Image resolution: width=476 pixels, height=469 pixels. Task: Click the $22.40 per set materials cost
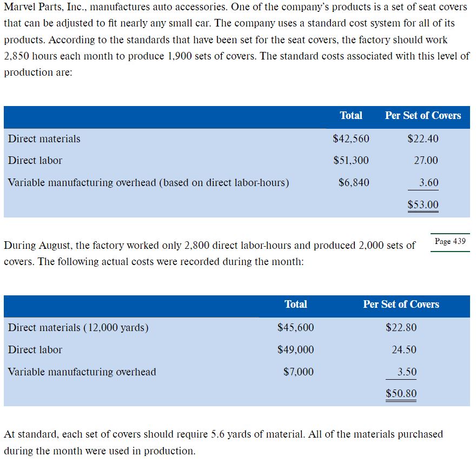pos(423,138)
